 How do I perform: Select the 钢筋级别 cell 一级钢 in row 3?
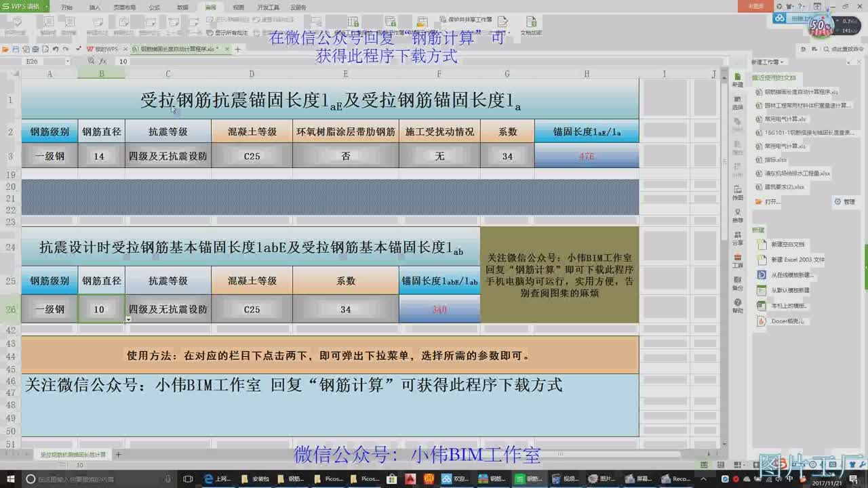[50, 156]
